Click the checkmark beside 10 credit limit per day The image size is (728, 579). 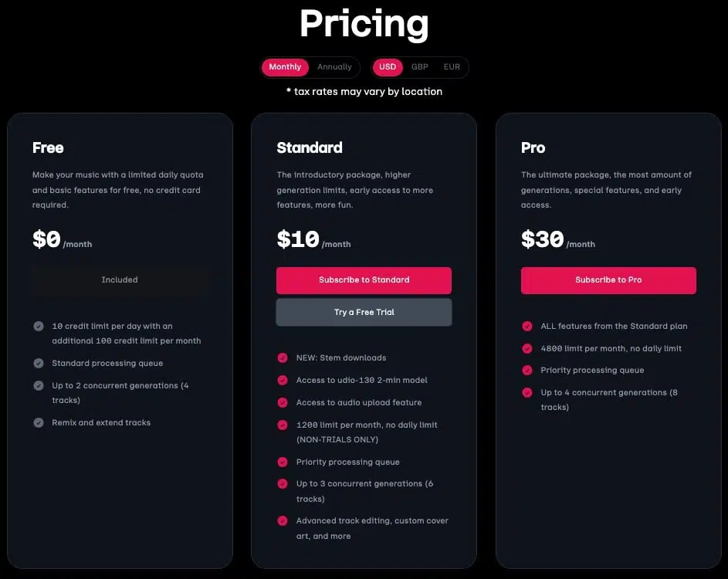[x=39, y=325]
